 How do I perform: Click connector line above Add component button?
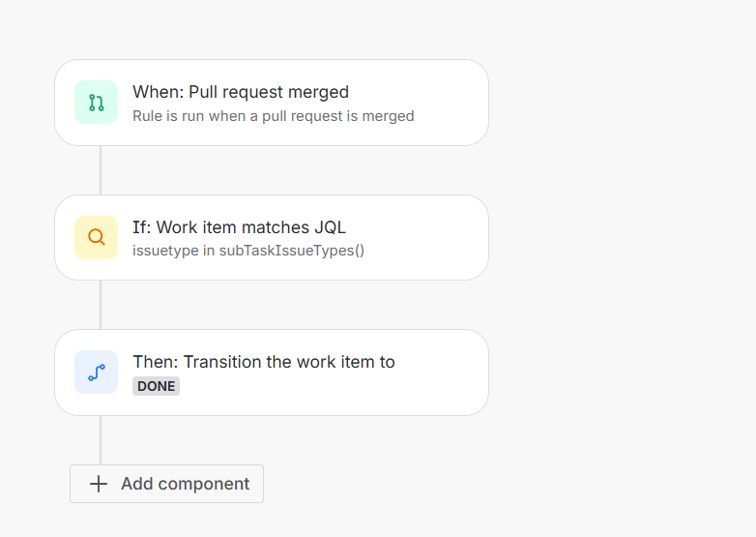101,440
